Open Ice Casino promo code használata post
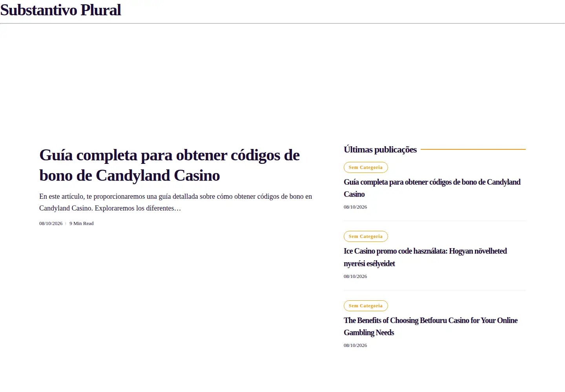This screenshot has width=565, height=392. pos(425,257)
